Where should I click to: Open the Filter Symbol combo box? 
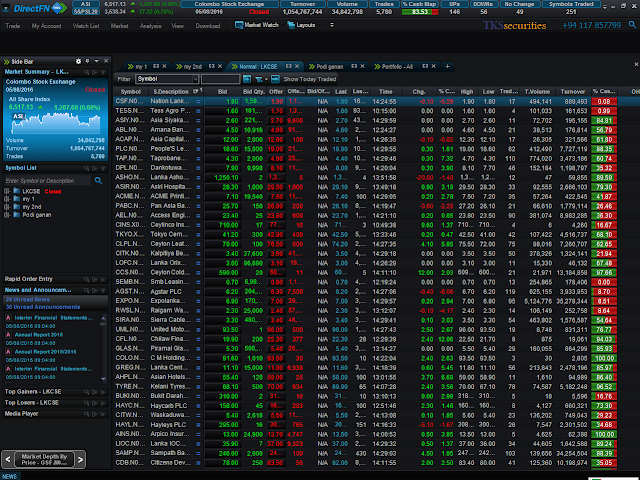coord(167,79)
